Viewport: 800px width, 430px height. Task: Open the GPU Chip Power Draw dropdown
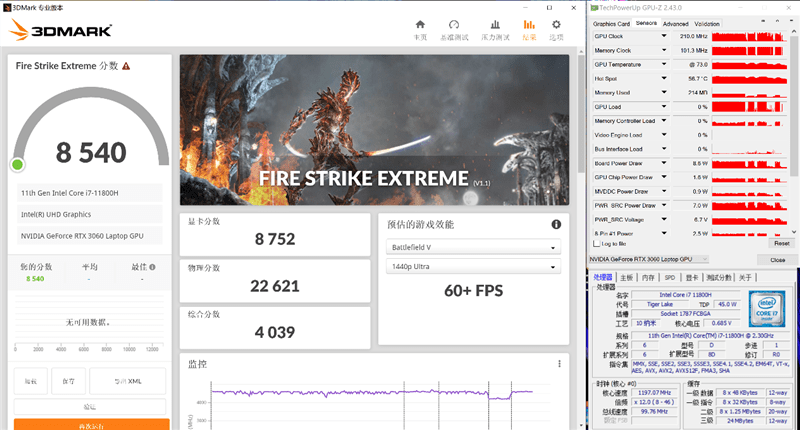pos(664,177)
